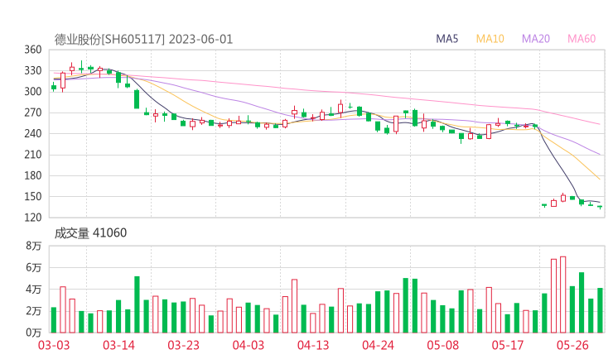Select the 05-08 date axis label
The height and width of the screenshot is (364, 613).
442,345
